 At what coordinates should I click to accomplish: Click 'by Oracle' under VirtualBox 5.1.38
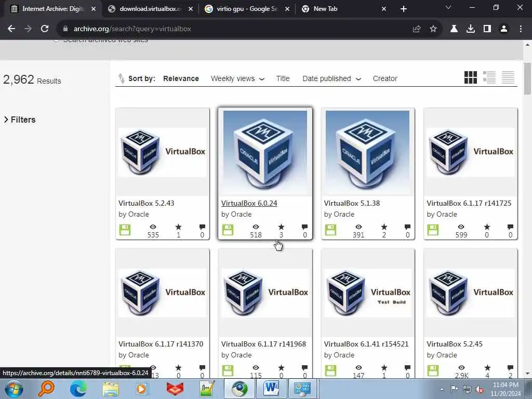[x=339, y=214]
